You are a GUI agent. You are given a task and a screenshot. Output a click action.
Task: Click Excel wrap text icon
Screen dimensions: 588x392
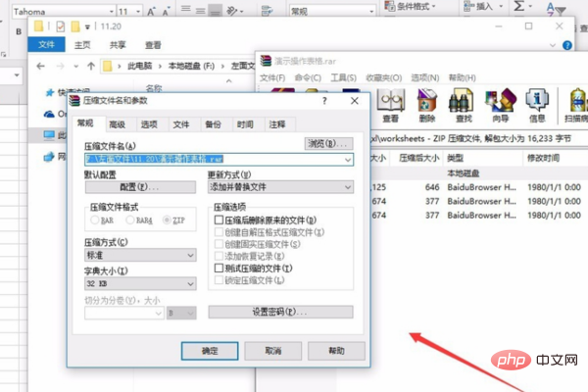267,11
